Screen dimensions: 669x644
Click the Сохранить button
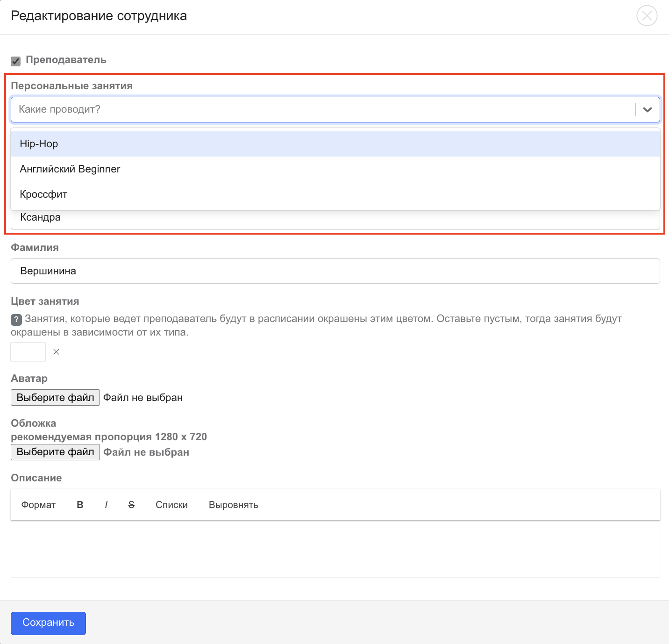48,623
